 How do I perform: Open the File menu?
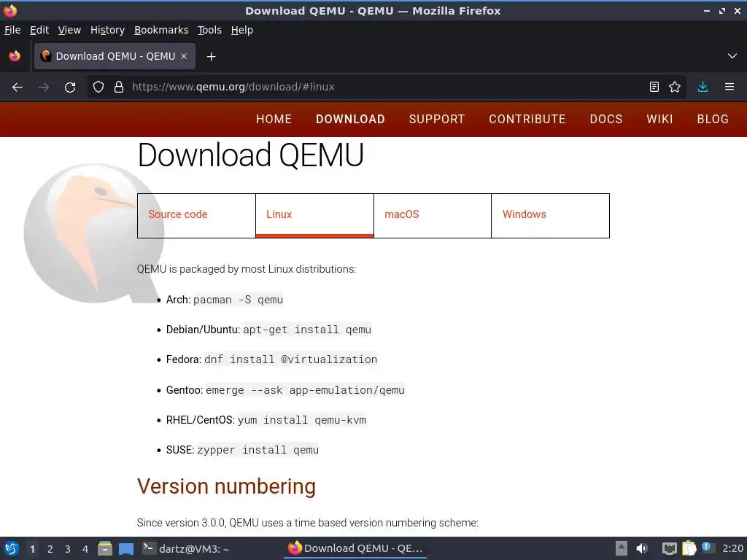pos(12,30)
